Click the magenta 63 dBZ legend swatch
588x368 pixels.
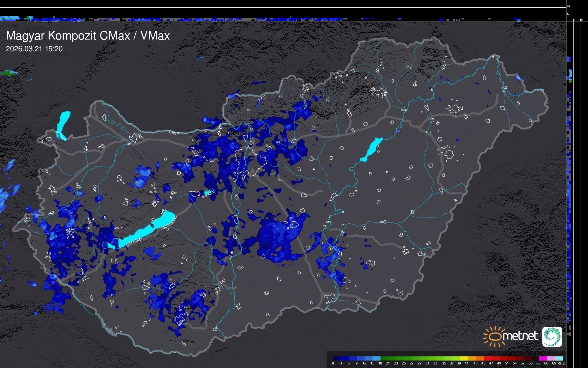(543, 358)
